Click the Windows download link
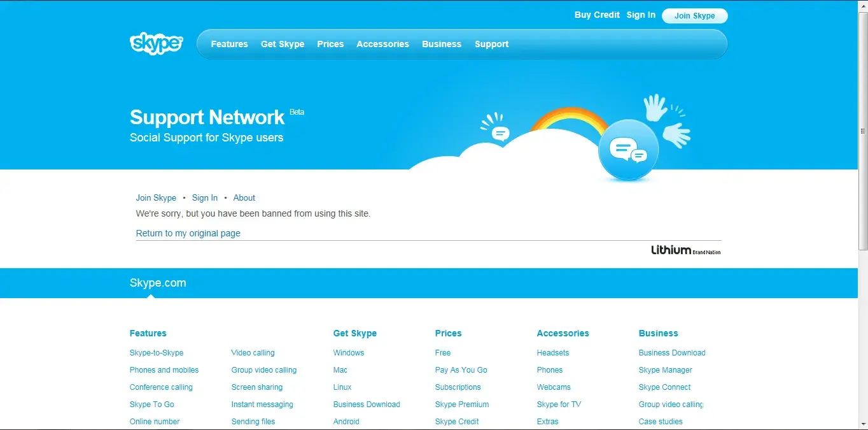 pos(348,352)
